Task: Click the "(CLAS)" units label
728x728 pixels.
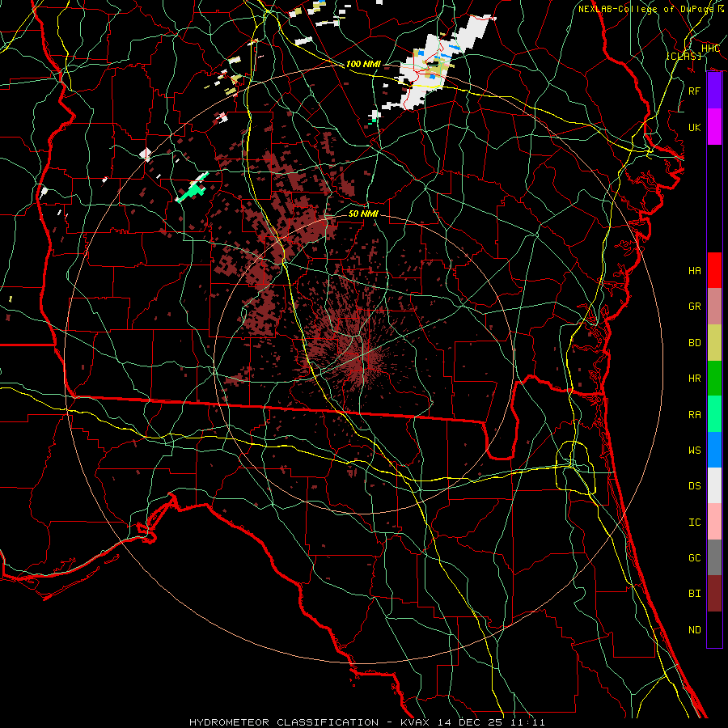Action: point(684,56)
